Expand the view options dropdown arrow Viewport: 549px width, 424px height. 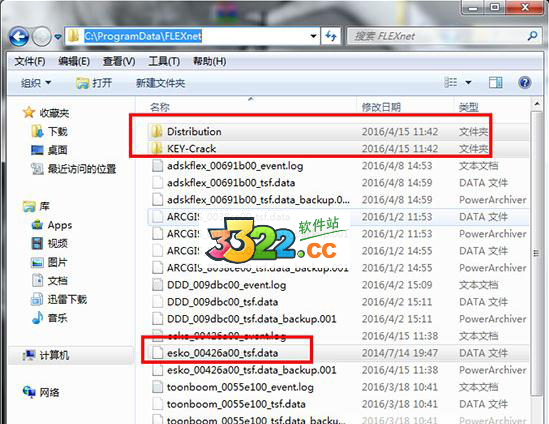468,83
